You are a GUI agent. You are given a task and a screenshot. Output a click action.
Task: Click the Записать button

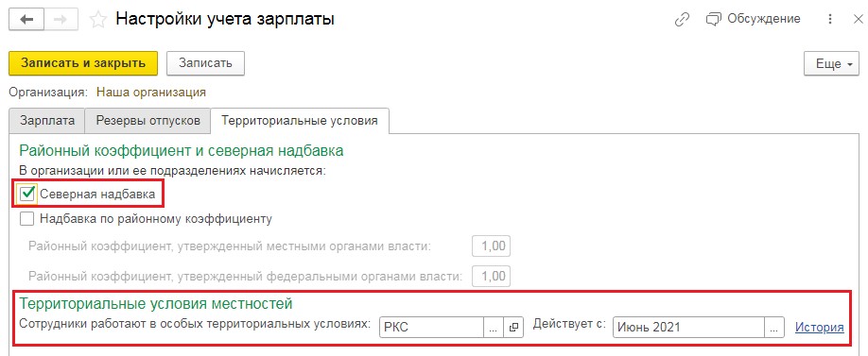pos(205,63)
